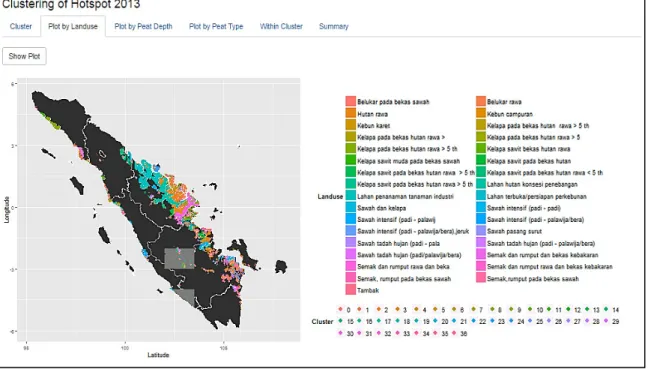648x369 pixels.
Task: Click 'Kelapa sawit muda pada bekas sawah' label
Action: click(408, 161)
